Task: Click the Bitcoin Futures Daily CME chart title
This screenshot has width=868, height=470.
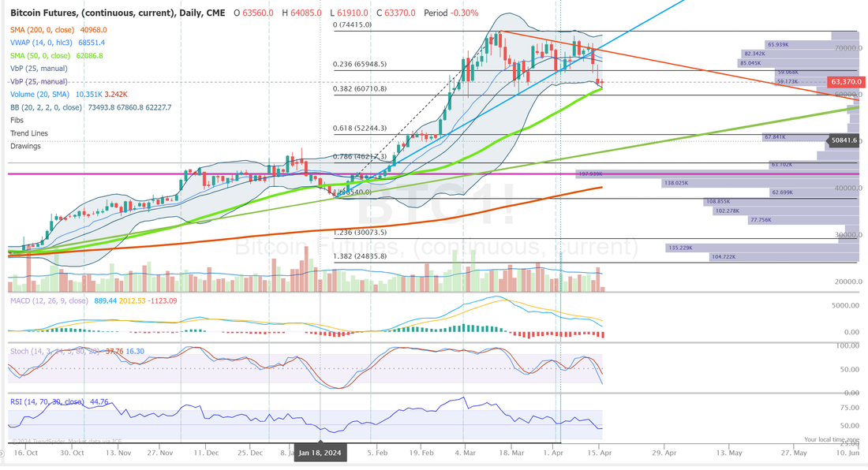Action: pos(118,13)
